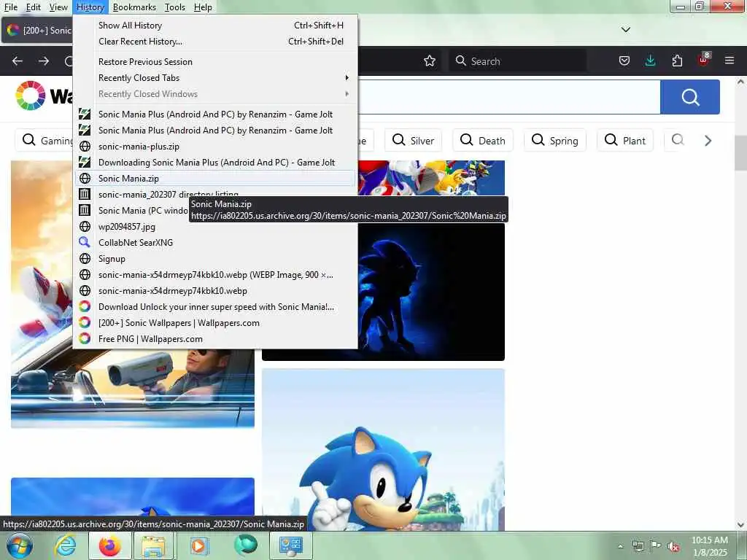Open the Sonic thumbs-up wallpaper thumbnail
The height and width of the screenshot is (560, 747).
[383, 449]
